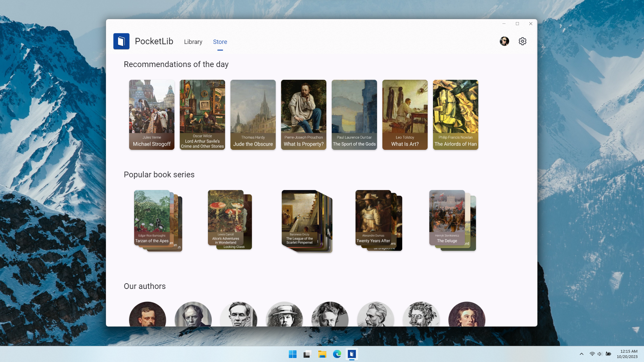644x362 pixels.
Task: Open the settings gear
Action: tap(523, 41)
